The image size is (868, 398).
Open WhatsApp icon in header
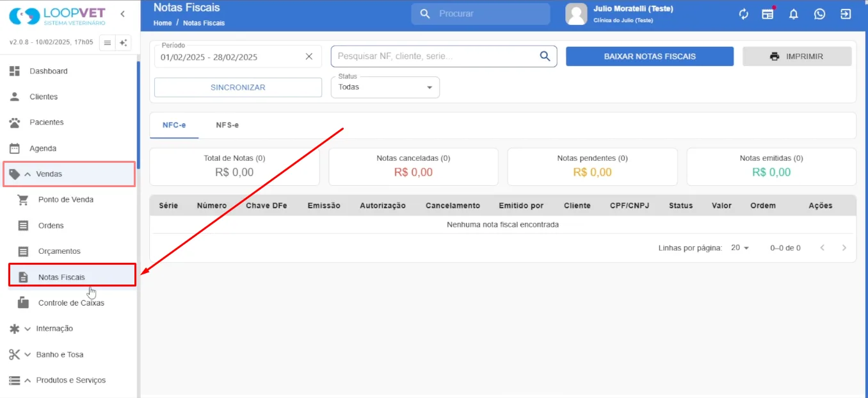[819, 14]
